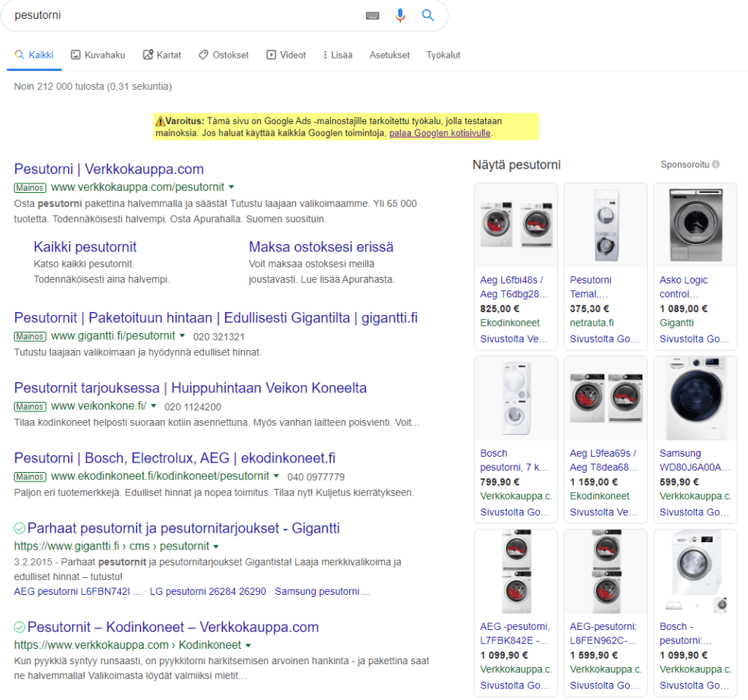Open Pesutorni | Bosch, Electrolux, AEG ad
The image size is (748, 700).
[175, 458]
